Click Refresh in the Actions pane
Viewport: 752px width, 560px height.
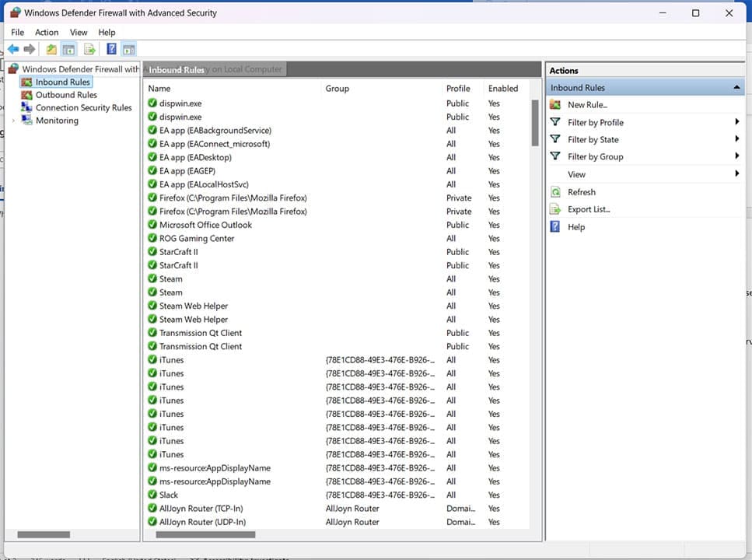click(x=581, y=192)
